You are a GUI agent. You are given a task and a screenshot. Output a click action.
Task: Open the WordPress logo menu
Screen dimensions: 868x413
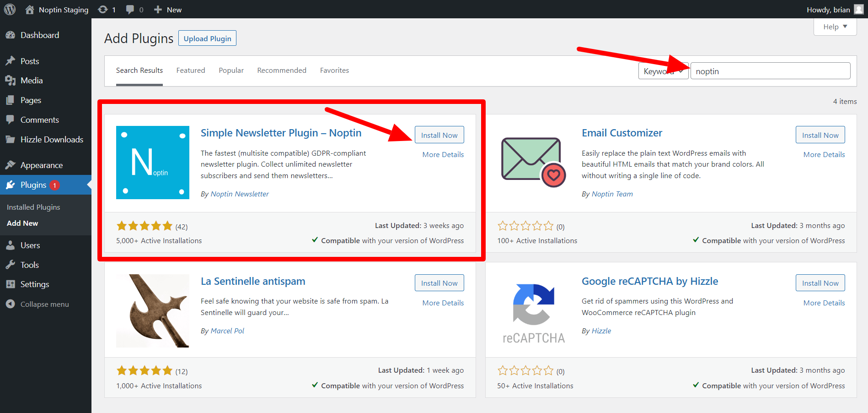pyautogui.click(x=10, y=9)
